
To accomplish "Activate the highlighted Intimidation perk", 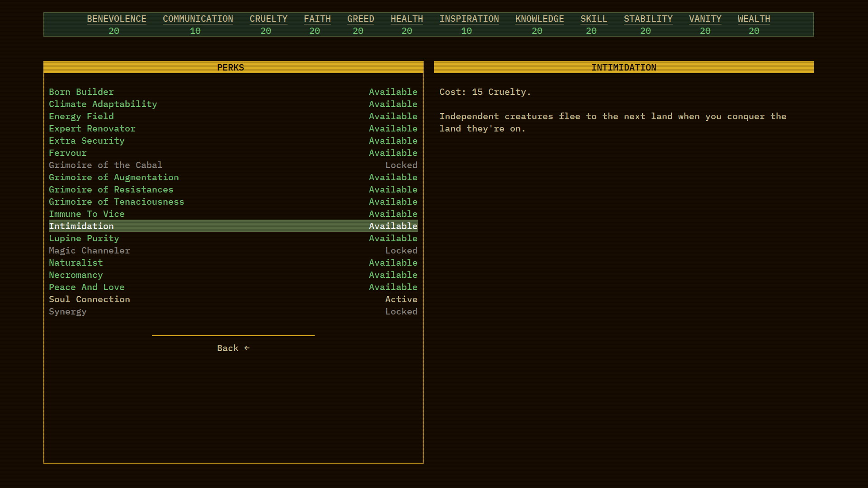I will pos(81,226).
